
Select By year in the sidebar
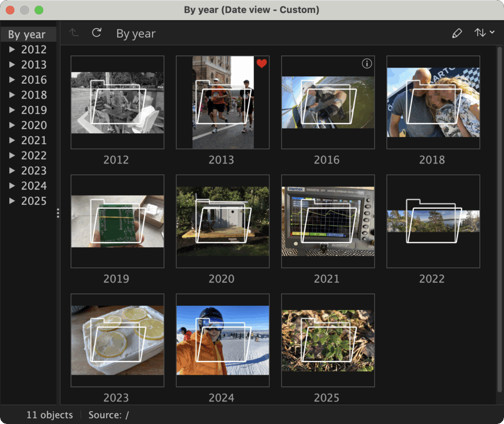27,34
